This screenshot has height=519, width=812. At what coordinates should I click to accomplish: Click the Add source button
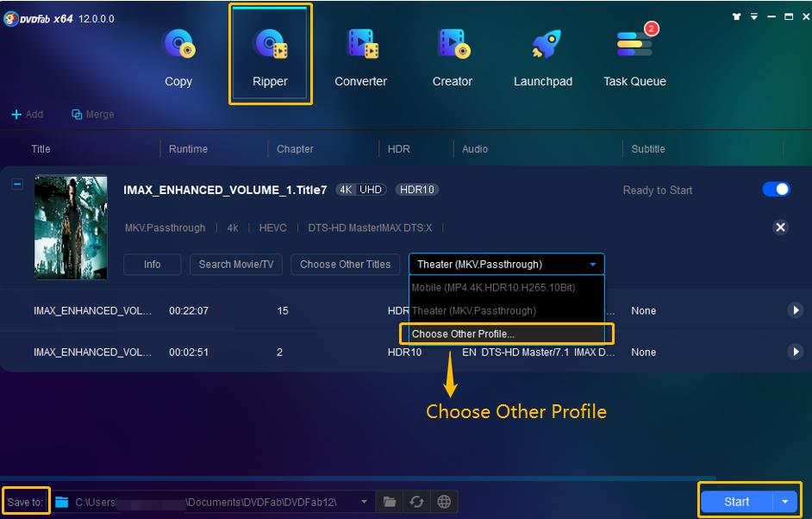tap(28, 114)
